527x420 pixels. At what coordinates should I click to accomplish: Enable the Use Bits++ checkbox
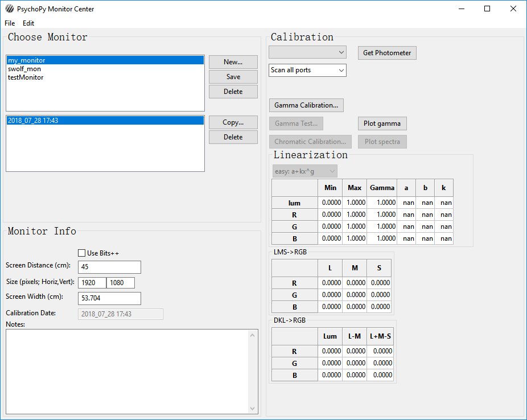(82, 253)
